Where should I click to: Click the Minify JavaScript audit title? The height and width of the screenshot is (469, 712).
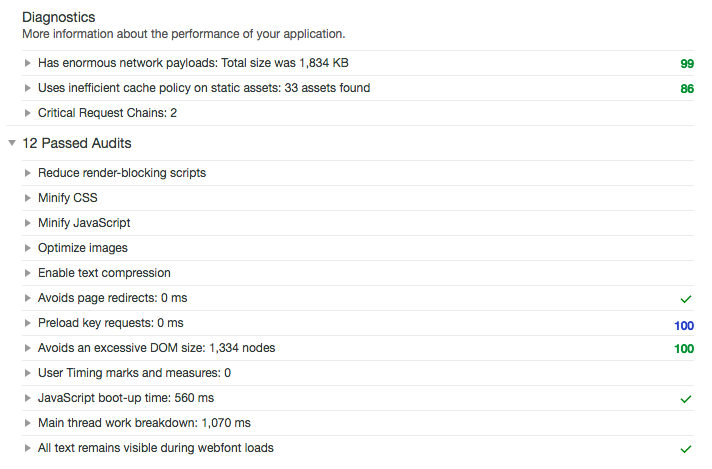[84, 223]
